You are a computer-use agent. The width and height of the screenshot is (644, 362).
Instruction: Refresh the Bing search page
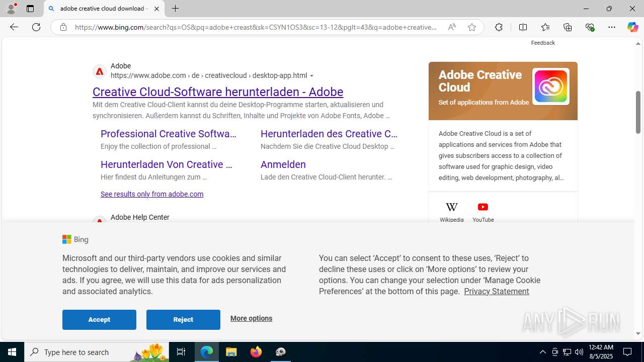pyautogui.click(x=36, y=27)
